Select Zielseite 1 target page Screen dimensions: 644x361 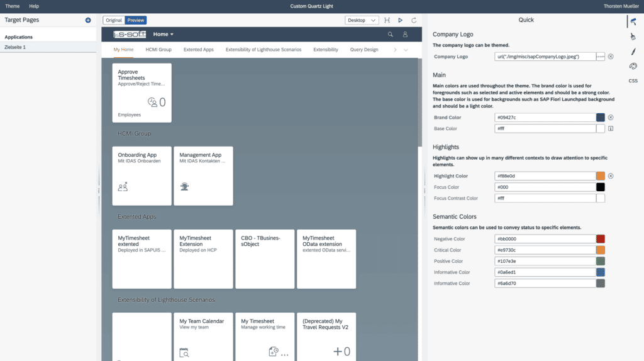point(48,47)
